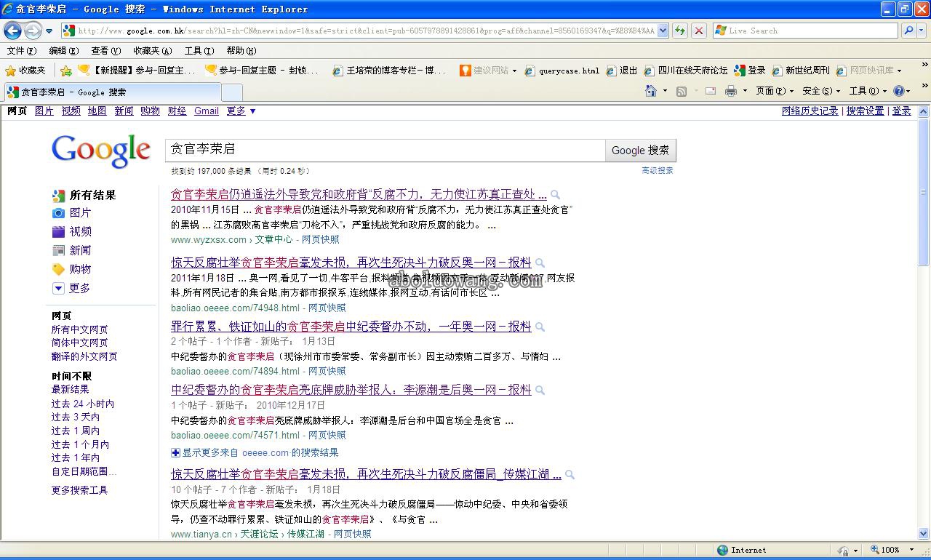Image resolution: width=931 pixels, height=560 pixels.
Task: Filter by 新闻 newspaper icon in sidebar
Action: coord(59,251)
